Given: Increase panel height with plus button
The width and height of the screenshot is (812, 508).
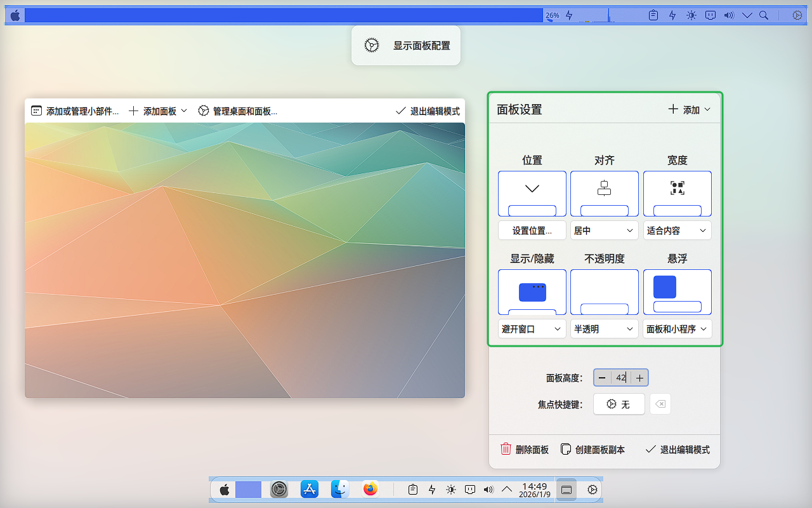Looking at the screenshot, I should coord(640,378).
